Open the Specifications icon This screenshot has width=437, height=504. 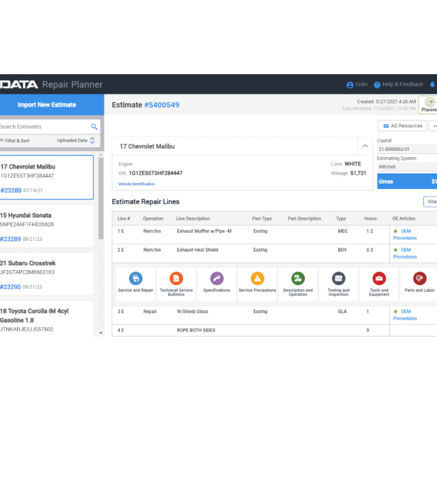(217, 278)
